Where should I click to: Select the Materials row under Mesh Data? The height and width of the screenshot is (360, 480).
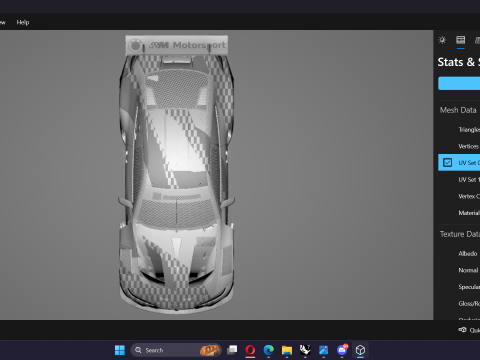[459, 213]
